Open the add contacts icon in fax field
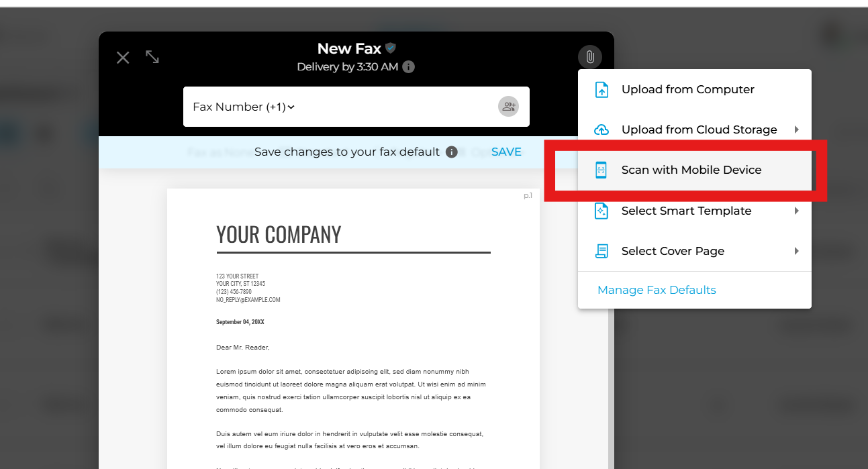Viewport: 868px width, 469px height. coord(508,107)
